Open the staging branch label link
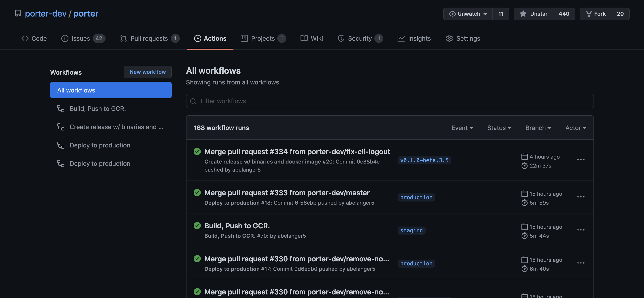 tap(411, 230)
